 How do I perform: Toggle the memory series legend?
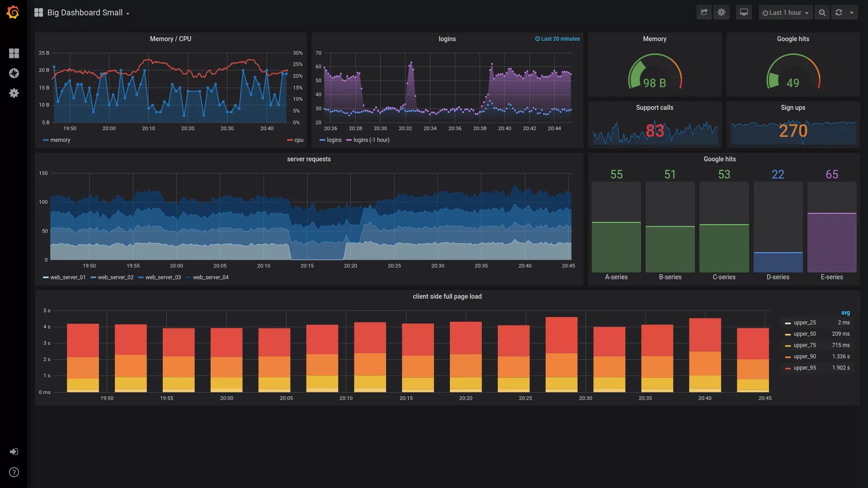(x=60, y=140)
